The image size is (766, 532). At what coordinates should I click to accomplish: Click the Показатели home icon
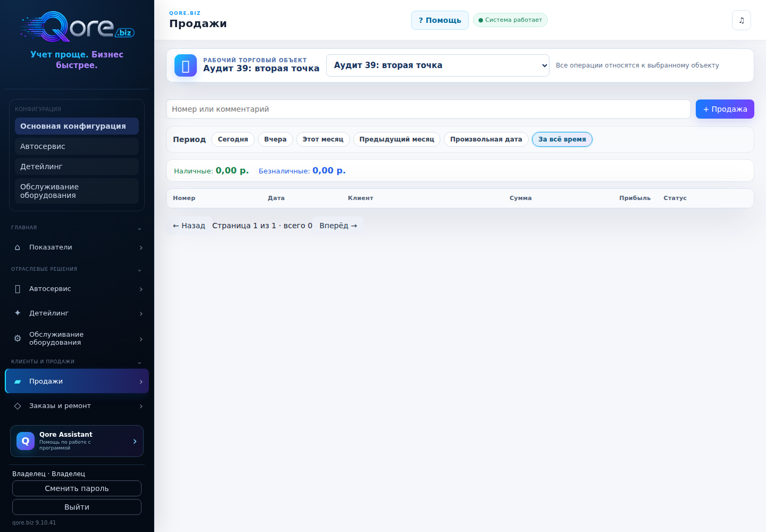tap(18, 247)
